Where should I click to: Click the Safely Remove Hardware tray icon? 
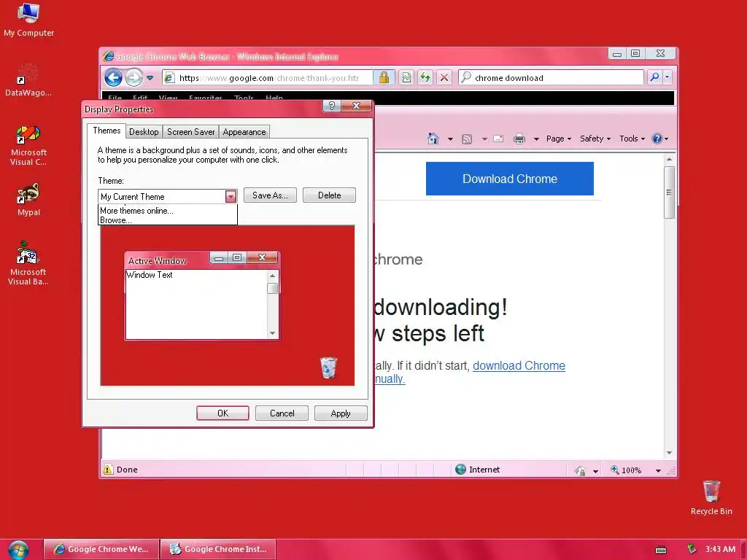692,549
